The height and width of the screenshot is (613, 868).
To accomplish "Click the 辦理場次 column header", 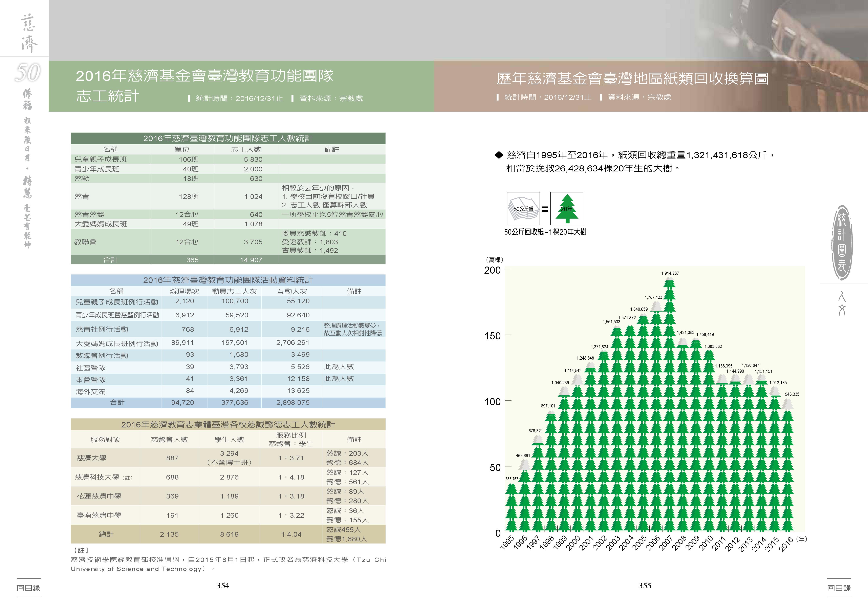I will pos(185,291).
